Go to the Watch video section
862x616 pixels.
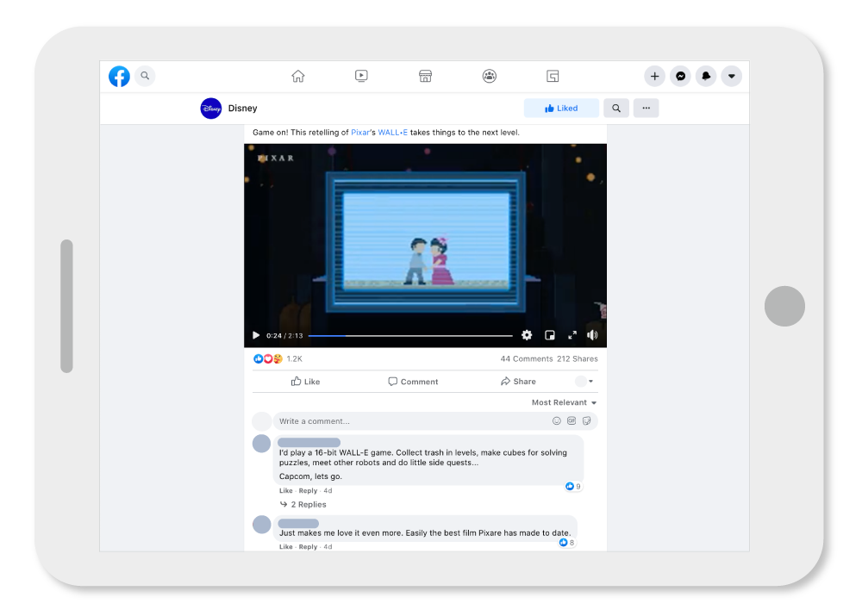click(x=361, y=76)
